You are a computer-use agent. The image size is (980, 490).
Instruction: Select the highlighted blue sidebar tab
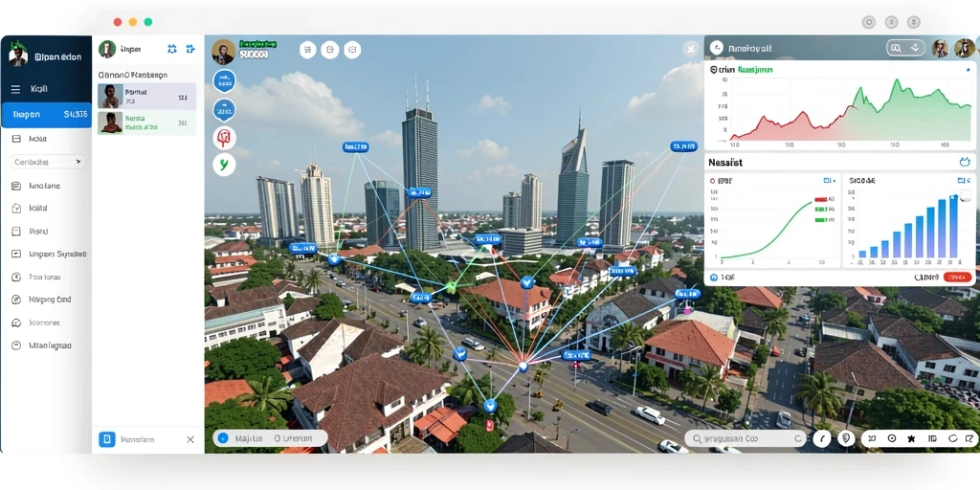click(47, 115)
